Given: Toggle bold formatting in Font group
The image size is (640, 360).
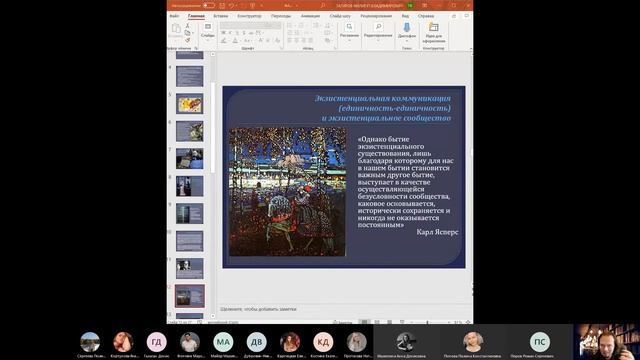Looking at the screenshot, I should [223, 33].
